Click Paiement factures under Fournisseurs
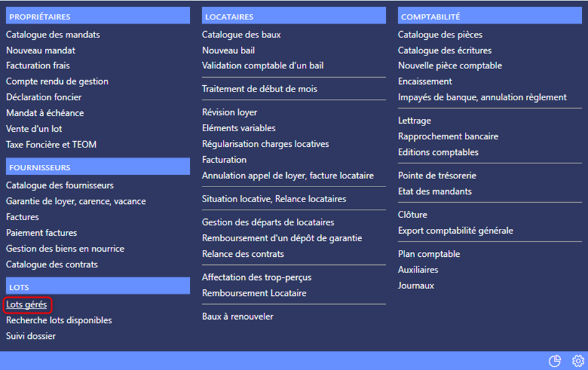Screen dimensions: 588x370 pos(42,233)
